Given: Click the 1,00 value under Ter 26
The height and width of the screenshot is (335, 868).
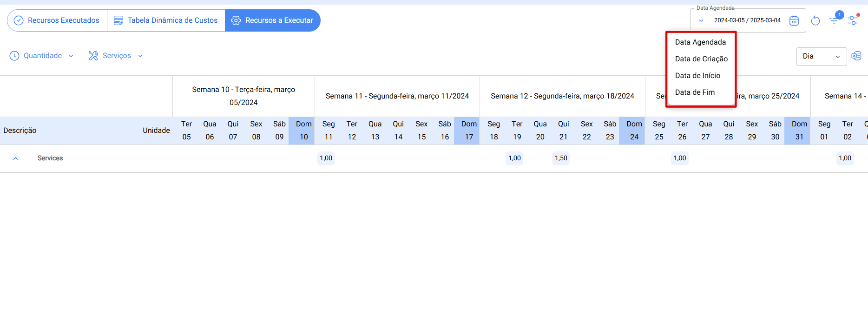Looking at the screenshot, I should click(x=680, y=158).
